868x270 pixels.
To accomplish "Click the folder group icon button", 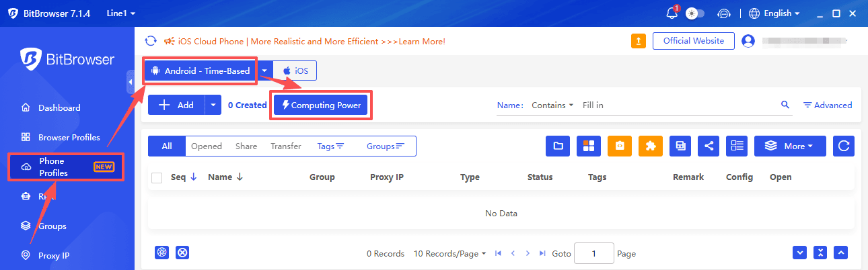I will pyautogui.click(x=558, y=146).
